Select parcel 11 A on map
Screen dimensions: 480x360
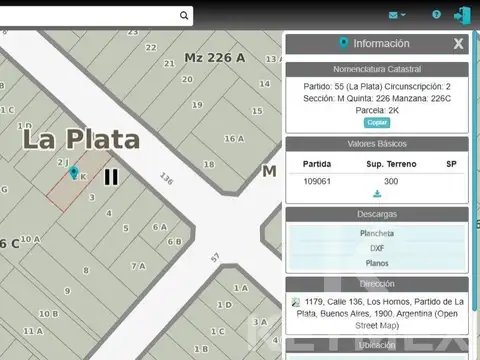33,331
